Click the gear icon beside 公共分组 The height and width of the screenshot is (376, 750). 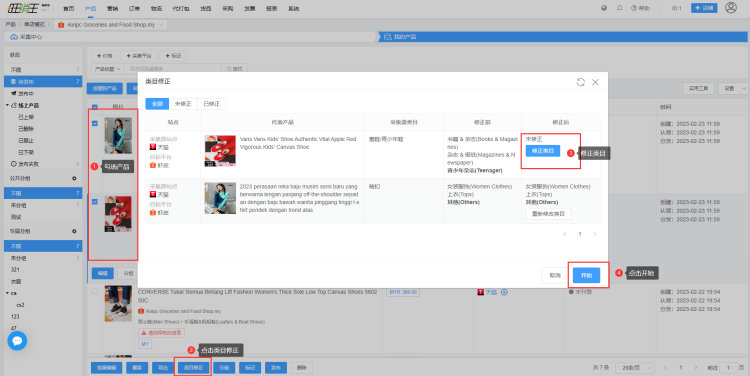[x=74, y=178]
